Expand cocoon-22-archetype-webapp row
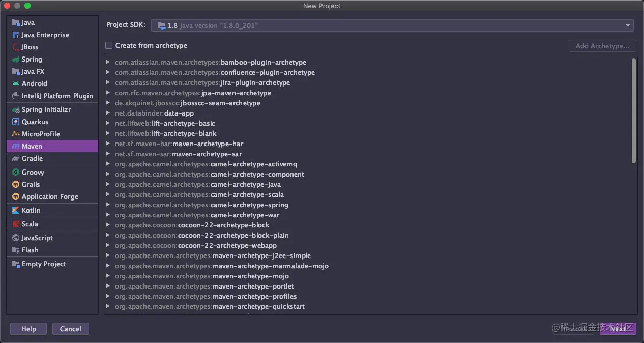 click(108, 245)
